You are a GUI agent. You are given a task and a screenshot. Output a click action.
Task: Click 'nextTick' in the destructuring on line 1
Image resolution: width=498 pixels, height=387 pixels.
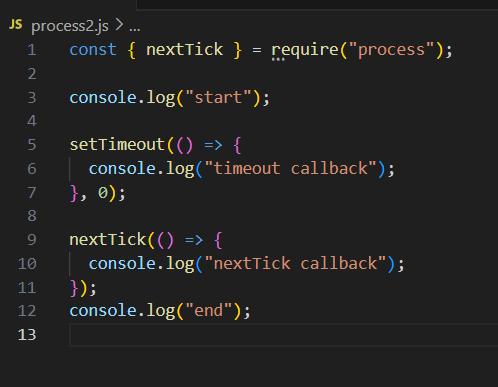click(x=184, y=50)
